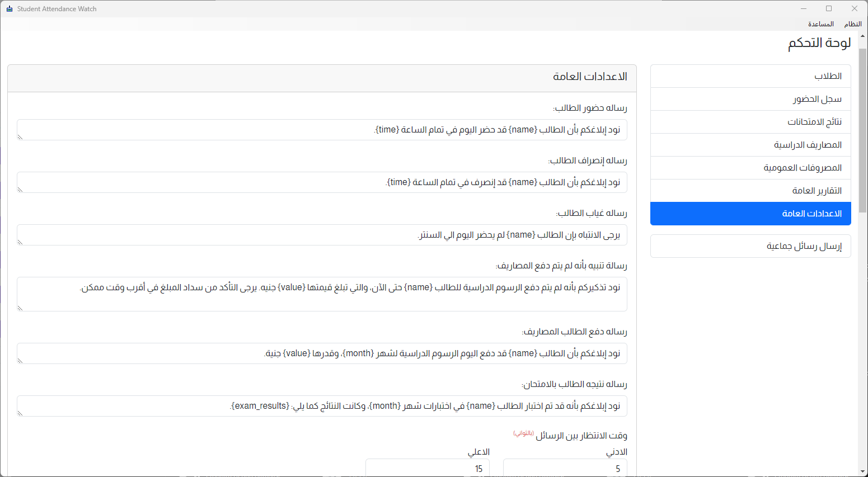Image resolution: width=868 pixels, height=477 pixels.
Task: Click the scroll down arrow on scrollbar
Action: 862,472
